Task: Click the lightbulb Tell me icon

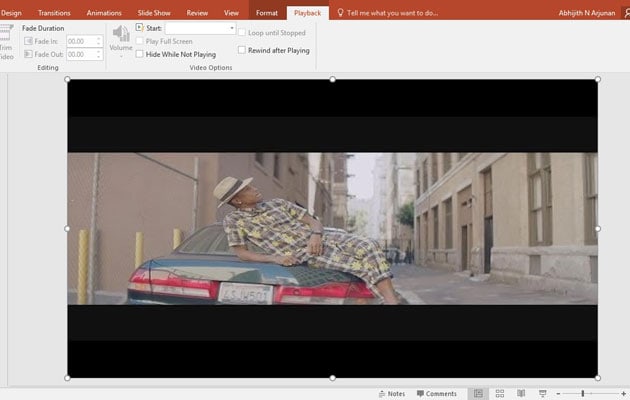Action: pos(340,13)
